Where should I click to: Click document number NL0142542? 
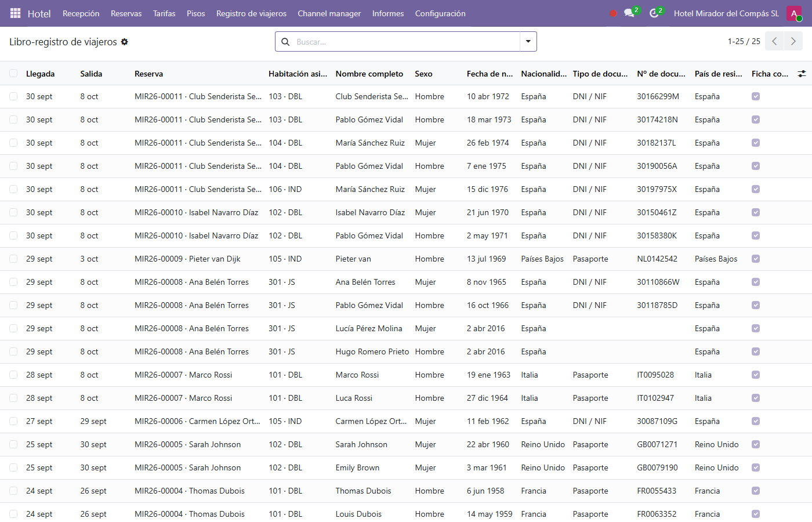pos(657,259)
